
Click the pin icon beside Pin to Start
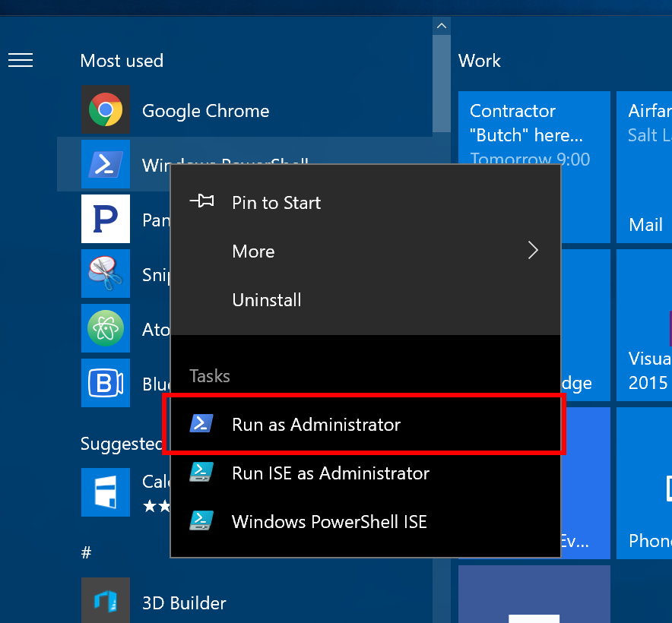(201, 202)
